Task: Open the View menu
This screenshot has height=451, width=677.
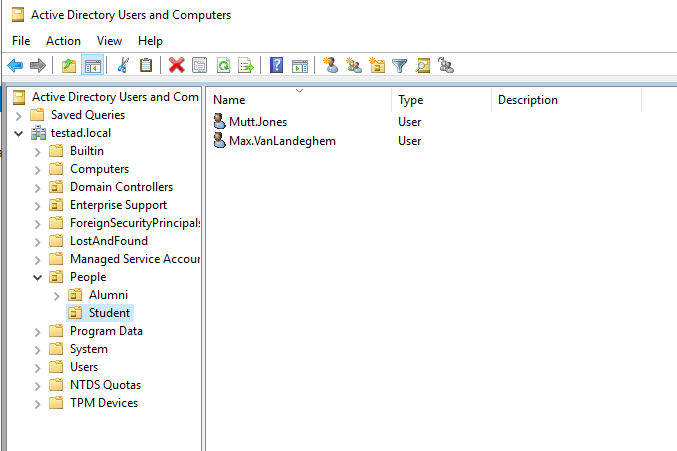Action: 109,41
